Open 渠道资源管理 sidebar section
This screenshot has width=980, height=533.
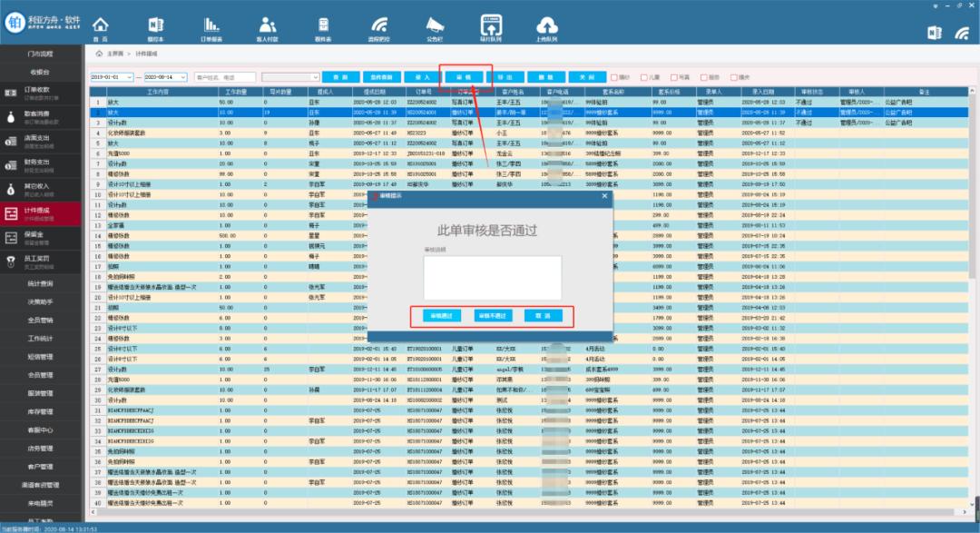[41, 485]
